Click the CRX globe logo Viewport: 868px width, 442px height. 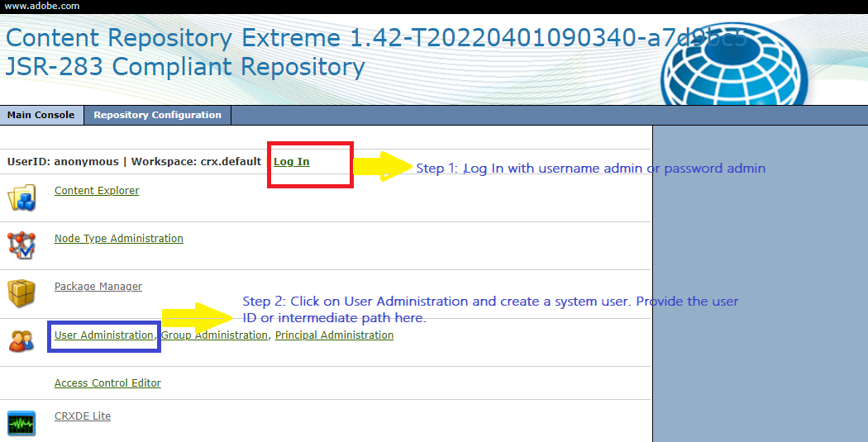(734, 64)
